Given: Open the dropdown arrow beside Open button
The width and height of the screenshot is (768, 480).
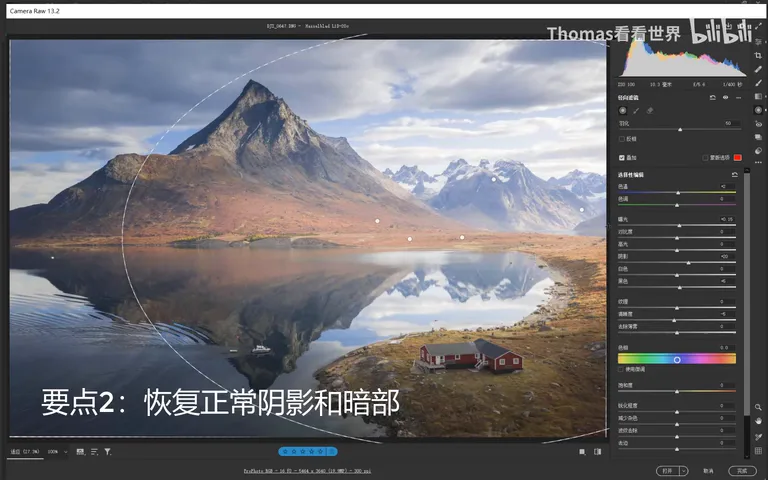Looking at the screenshot, I should click(684, 471).
